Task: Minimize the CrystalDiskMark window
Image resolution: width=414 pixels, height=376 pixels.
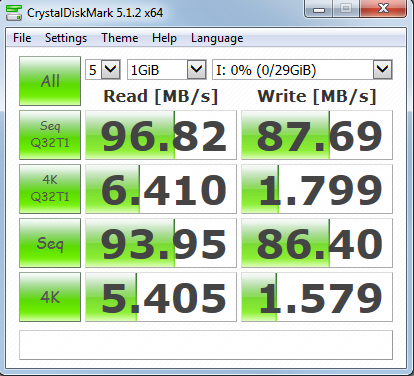Action: click(x=319, y=9)
